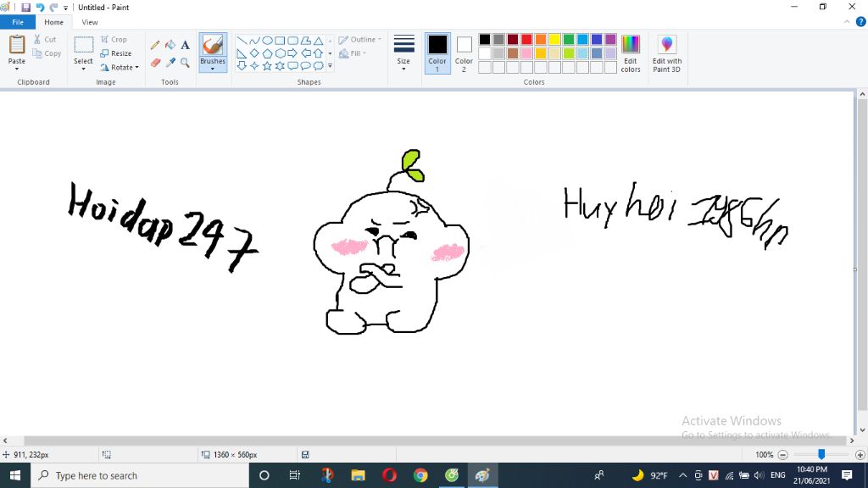Viewport: 868px width, 488px height.
Task: Open the Paint Help question mark
Action: [x=861, y=22]
